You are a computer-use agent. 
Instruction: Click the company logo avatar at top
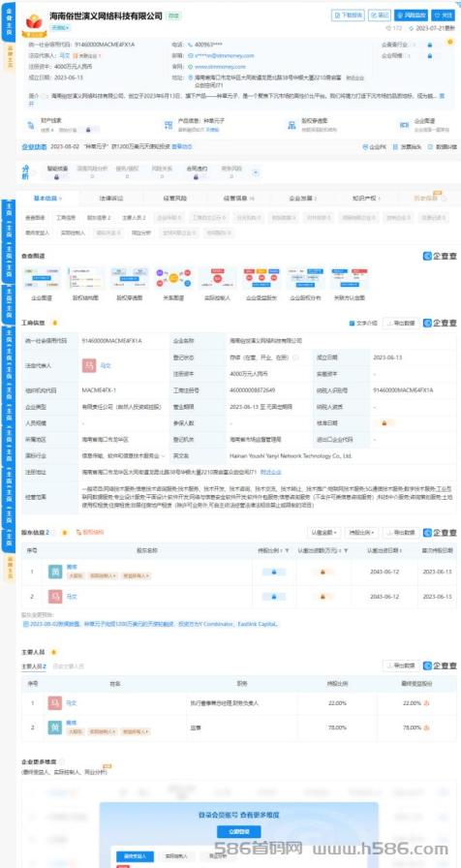34,21
